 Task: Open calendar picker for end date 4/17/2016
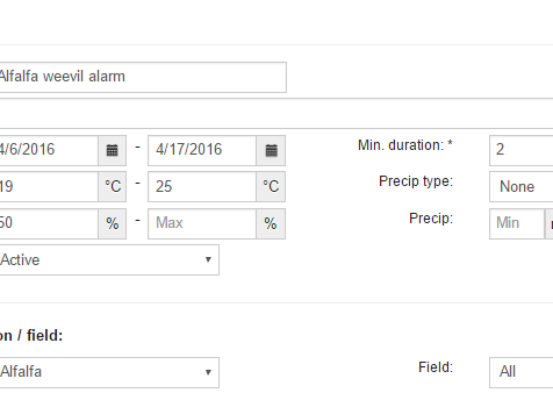click(x=271, y=150)
